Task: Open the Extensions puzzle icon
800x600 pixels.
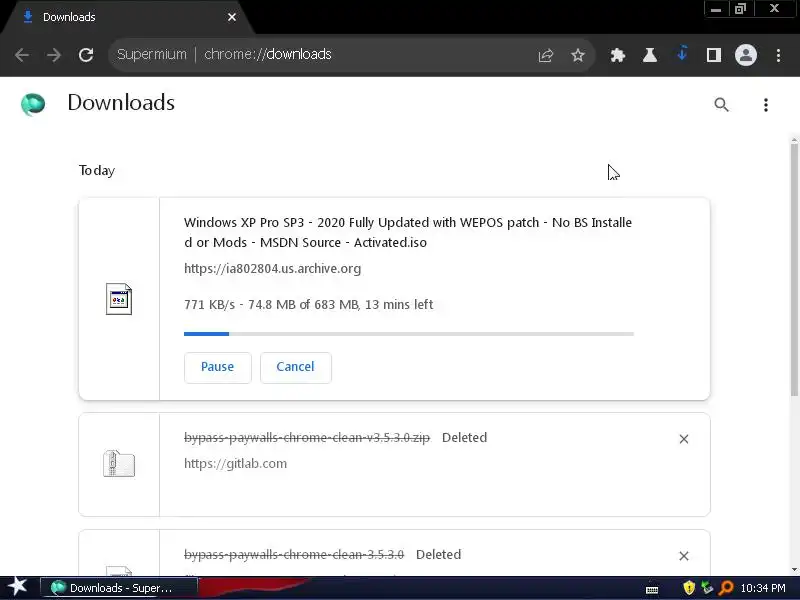Action: (x=617, y=55)
